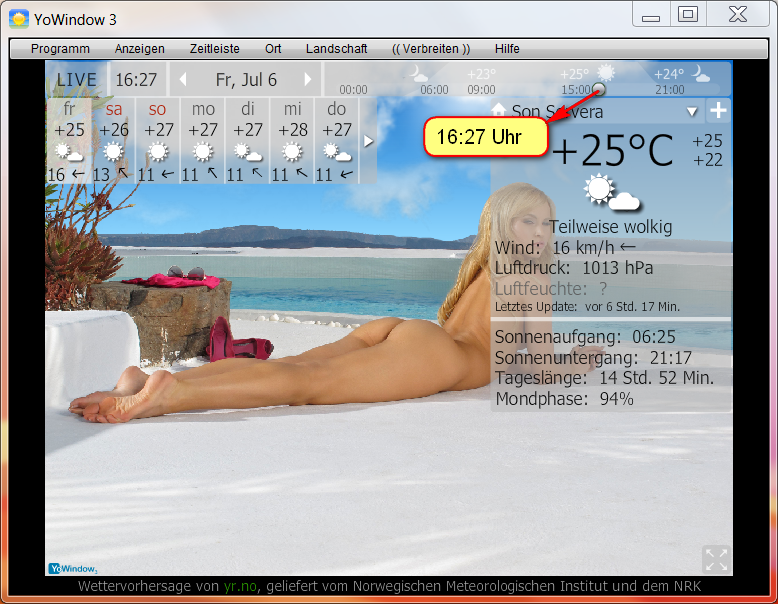Screen dimensions: 778x604
Task: Select the Wednesday (mi) forecast column
Action: click(292, 140)
